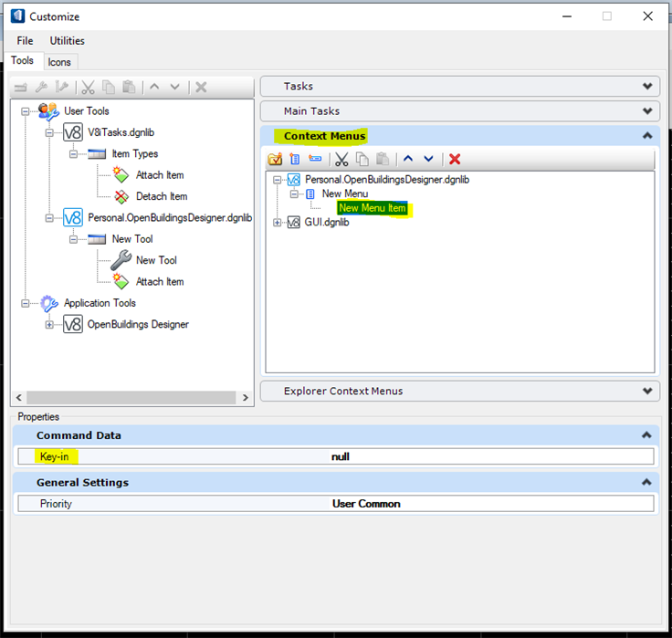Viewport: 672px width, 638px height.
Task: Collapse the Application Tools node
Action: click(26, 303)
